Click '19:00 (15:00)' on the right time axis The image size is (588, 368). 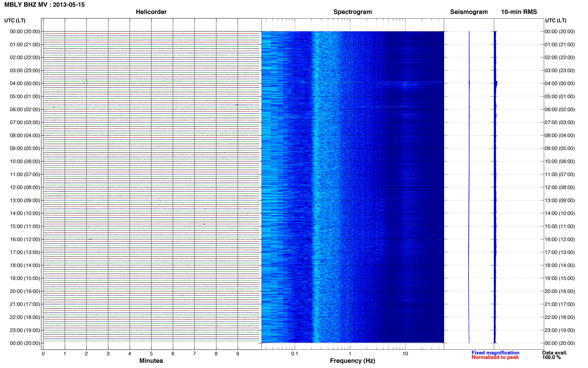(x=560, y=278)
